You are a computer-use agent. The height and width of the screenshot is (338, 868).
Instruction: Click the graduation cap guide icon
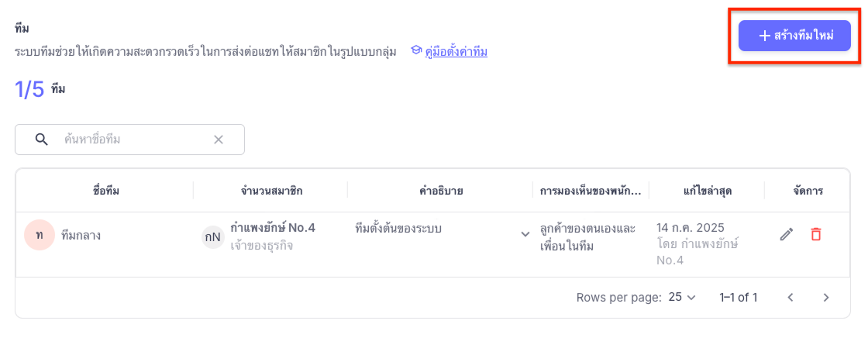click(x=416, y=51)
